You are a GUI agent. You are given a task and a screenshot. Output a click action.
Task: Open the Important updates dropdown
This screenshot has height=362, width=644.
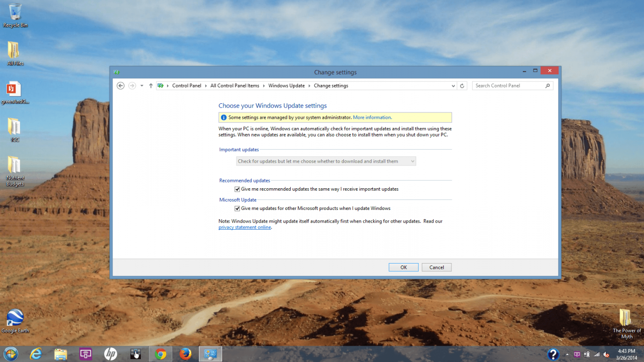(x=326, y=161)
